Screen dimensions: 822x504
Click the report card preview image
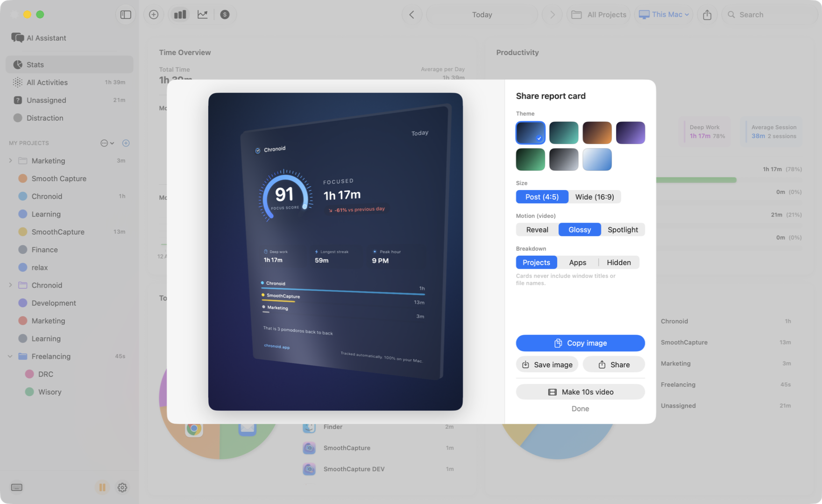[x=335, y=252]
